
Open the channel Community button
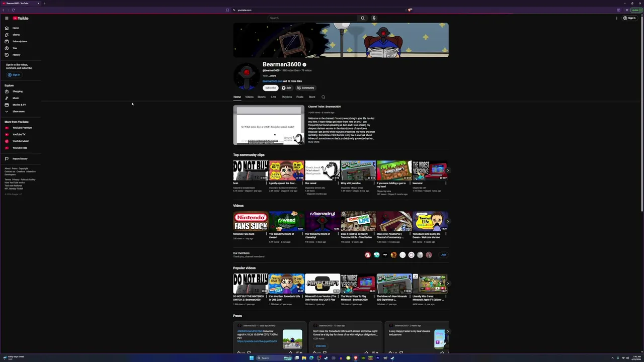[305, 88]
